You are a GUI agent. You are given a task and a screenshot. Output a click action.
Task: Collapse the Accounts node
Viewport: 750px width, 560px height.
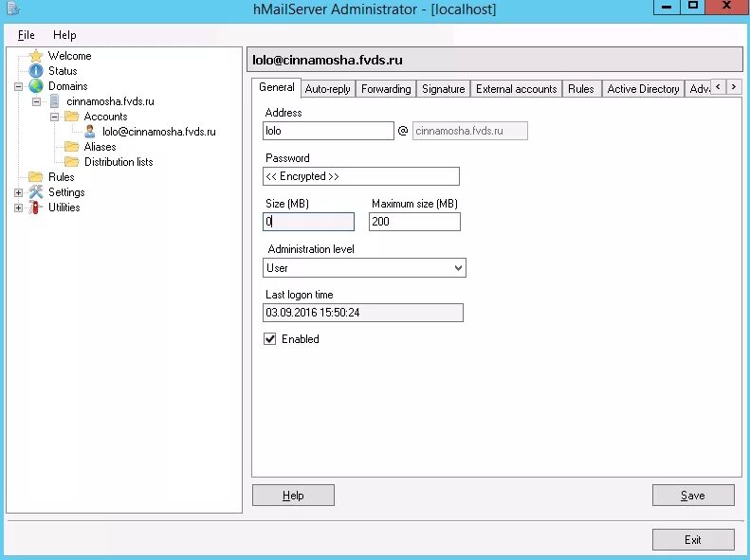pyautogui.click(x=55, y=117)
